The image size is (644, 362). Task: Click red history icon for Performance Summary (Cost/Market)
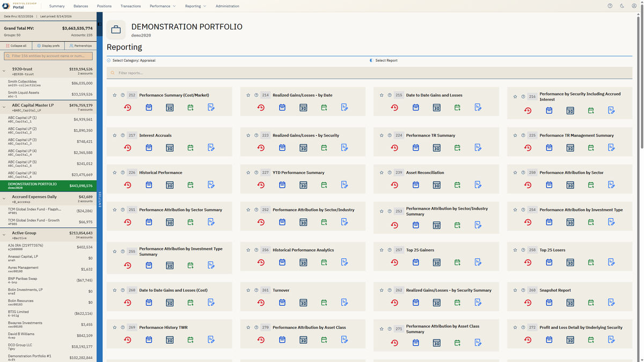(x=128, y=108)
